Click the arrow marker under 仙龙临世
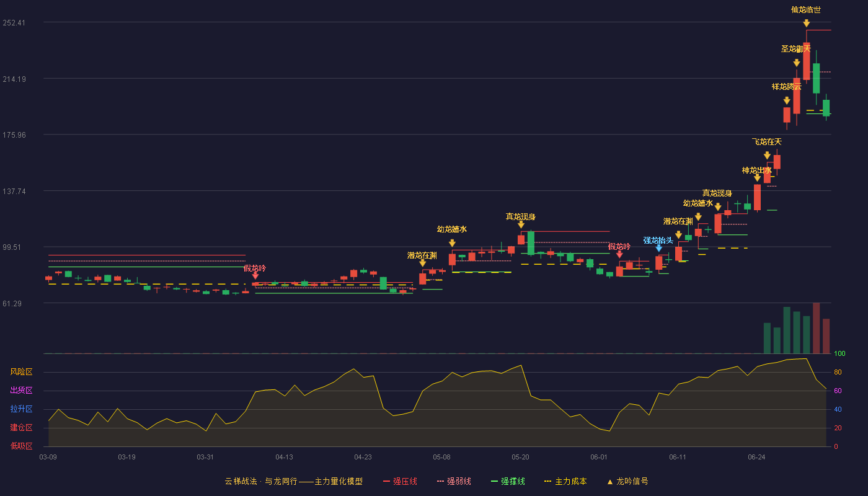 tap(807, 23)
